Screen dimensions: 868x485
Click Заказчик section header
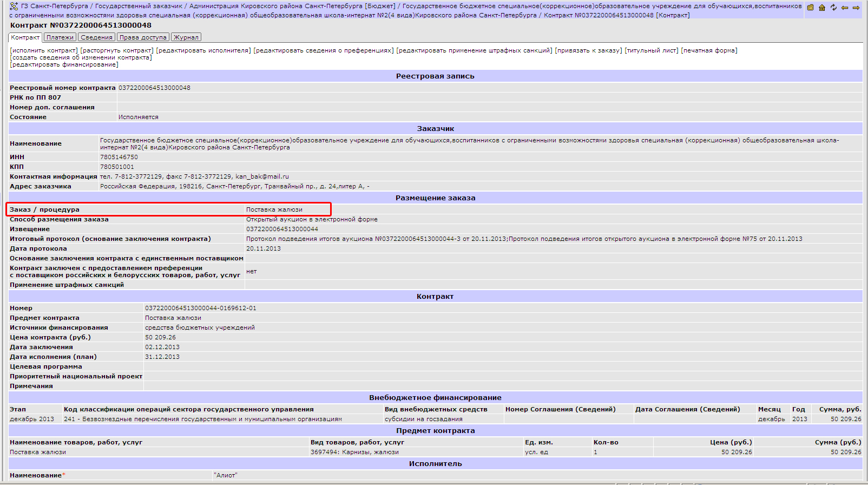point(435,129)
